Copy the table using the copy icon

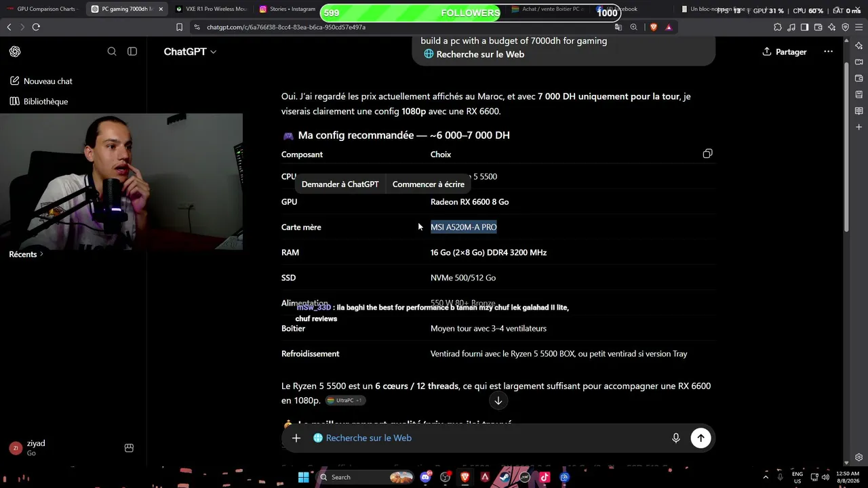[707, 154]
